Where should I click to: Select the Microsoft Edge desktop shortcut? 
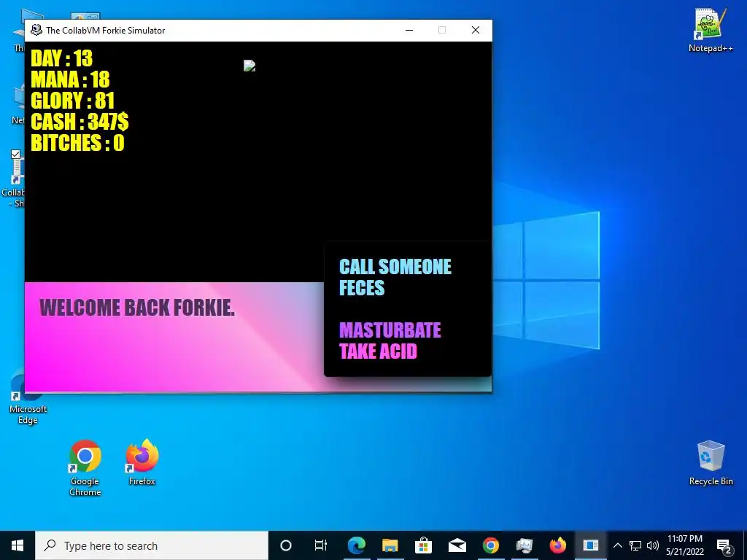coord(28,399)
